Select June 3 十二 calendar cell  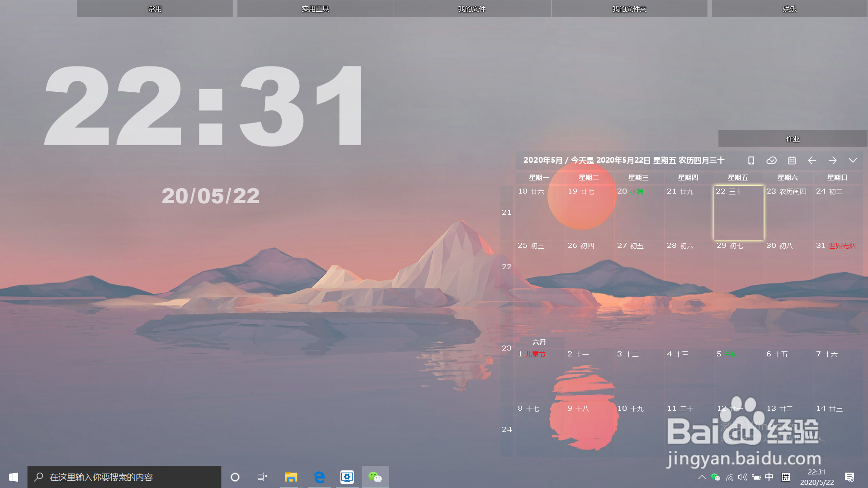pos(639,375)
